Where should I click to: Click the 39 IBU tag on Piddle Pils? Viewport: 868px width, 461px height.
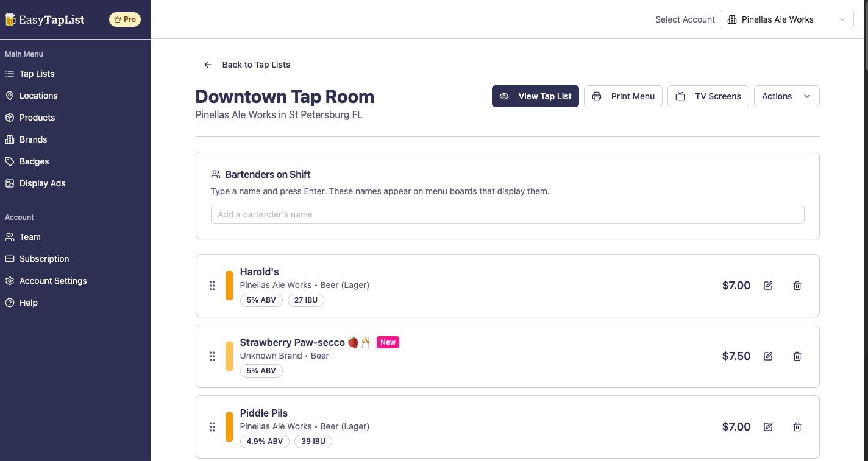313,442
